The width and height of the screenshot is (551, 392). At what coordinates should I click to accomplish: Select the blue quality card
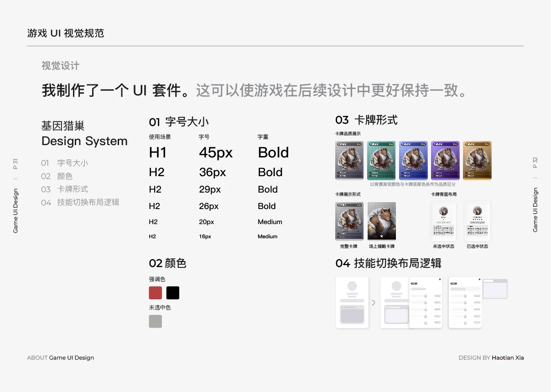(413, 161)
